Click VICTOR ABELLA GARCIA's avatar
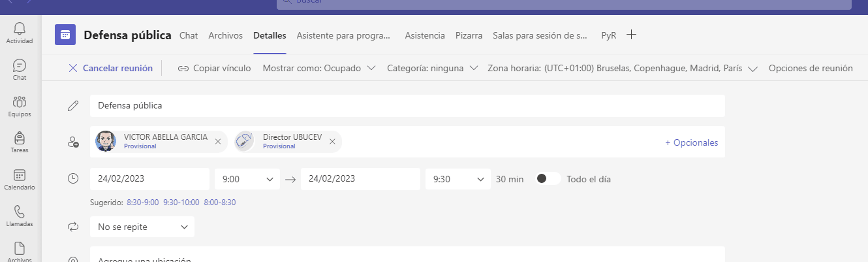The height and width of the screenshot is (262, 868). click(106, 141)
